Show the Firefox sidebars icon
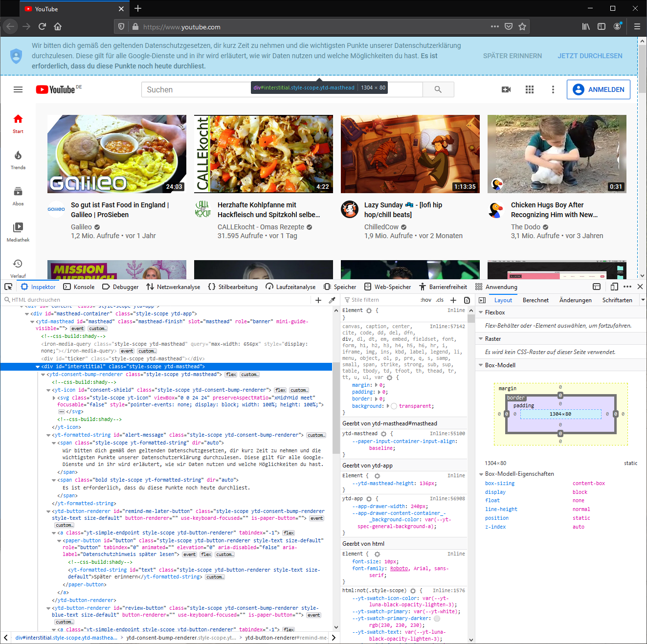This screenshot has height=644, width=647. (602, 26)
